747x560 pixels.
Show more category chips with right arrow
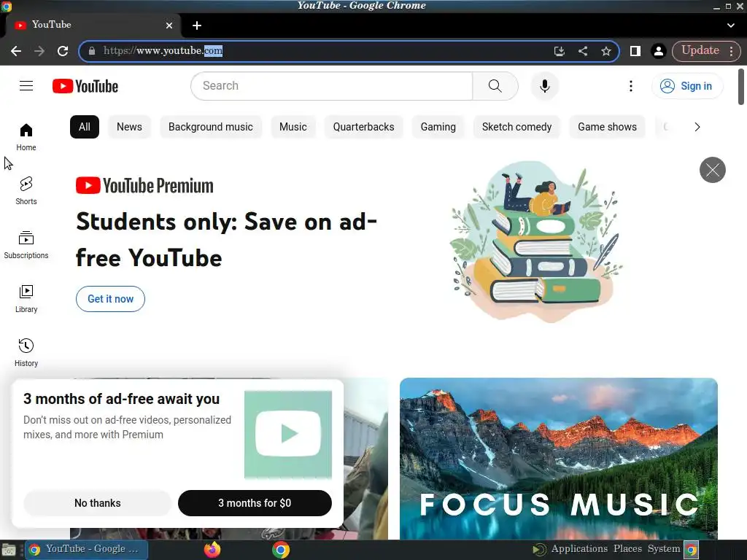697,127
